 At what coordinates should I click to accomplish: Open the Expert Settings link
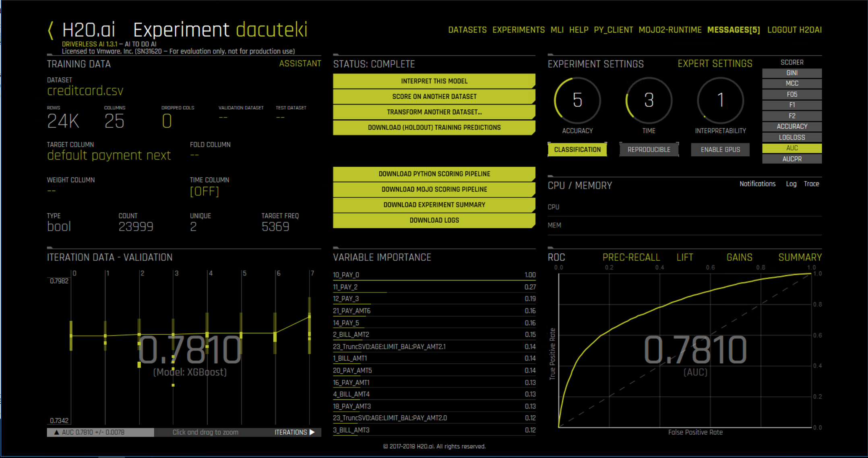pyautogui.click(x=715, y=64)
